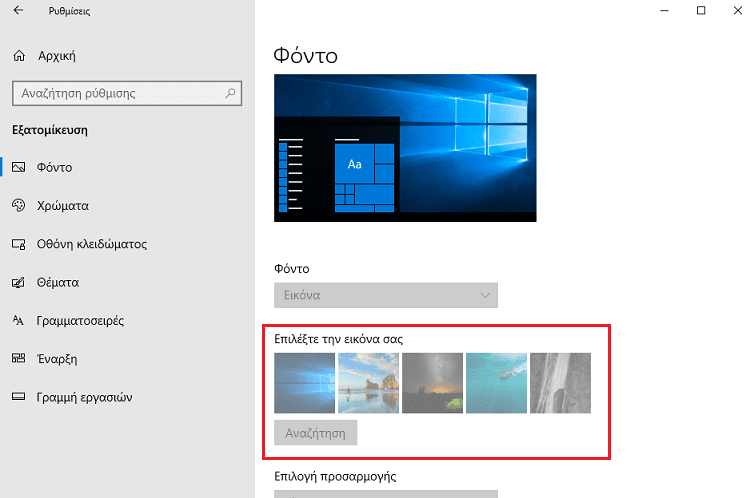Image resolution: width=750 pixels, height=498 pixels.
Task: Click the desktop background preview image
Action: 405,148
